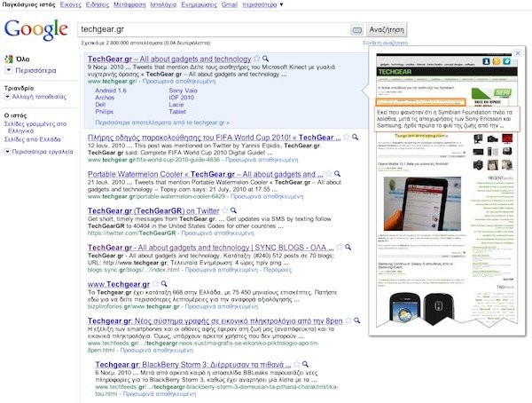The image size is (532, 403).
Task: Preview the 8pen virtual keyboard result
Action: pyautogui.click(x=356, y=320)
